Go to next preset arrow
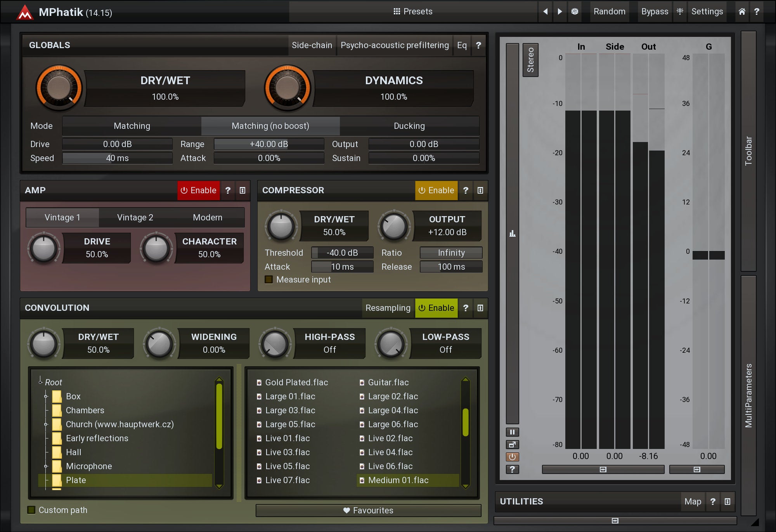This screenshot has width=776, height=532. point(559,12)
